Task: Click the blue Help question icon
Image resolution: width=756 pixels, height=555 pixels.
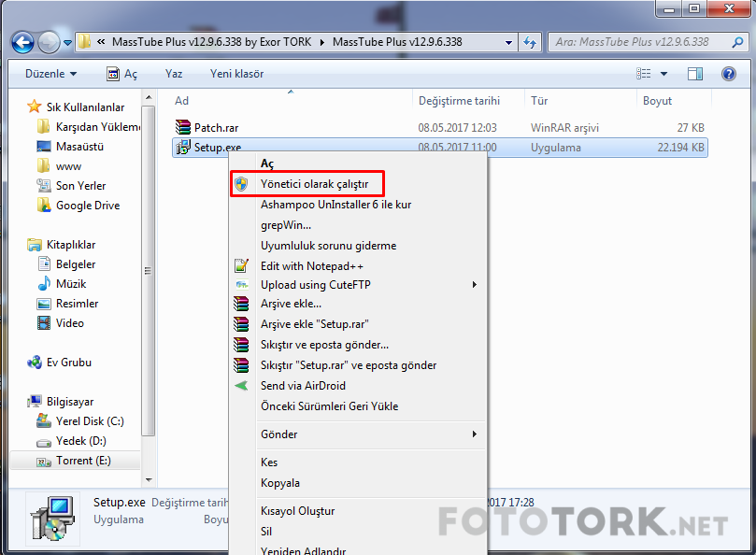Action: 729,74
